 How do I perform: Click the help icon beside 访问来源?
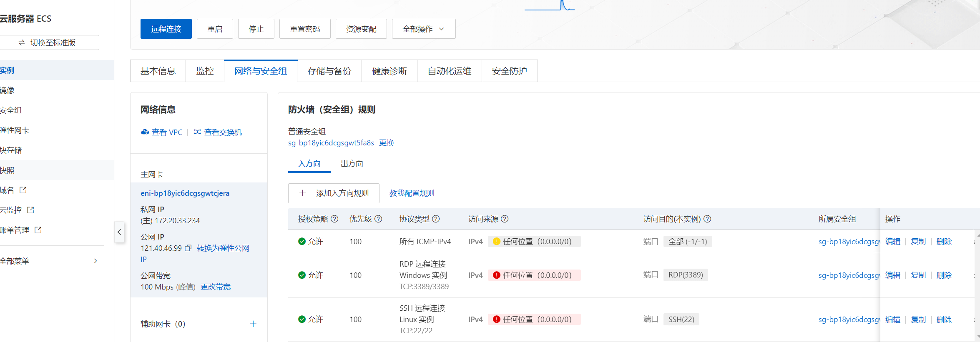click(505, 219)
